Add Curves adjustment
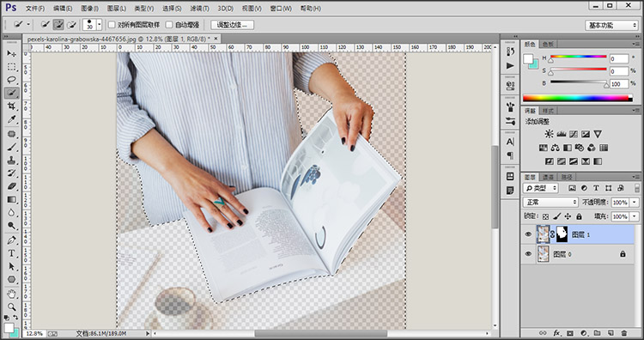The height and width of the screenshot is (340, 644). coord(574,134)
